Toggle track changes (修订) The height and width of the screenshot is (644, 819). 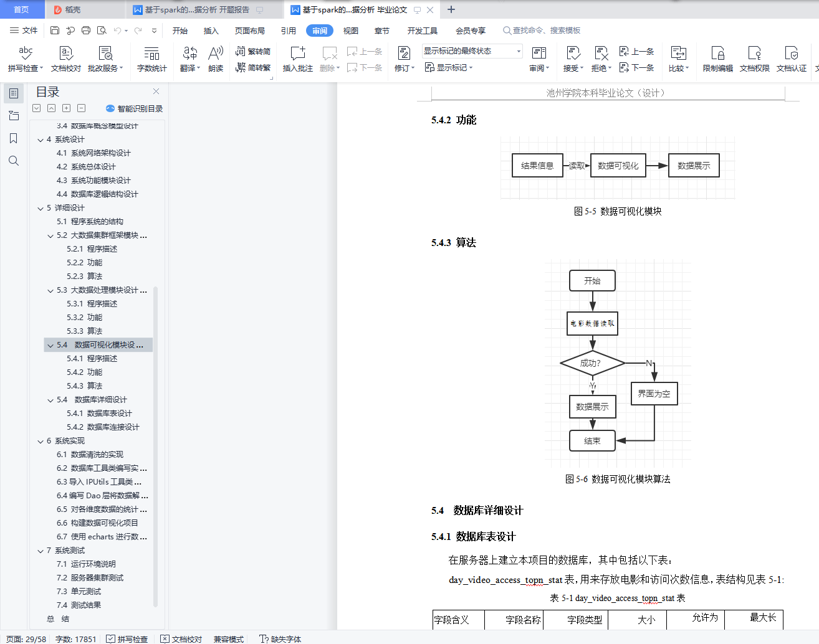tap(404, 59)
